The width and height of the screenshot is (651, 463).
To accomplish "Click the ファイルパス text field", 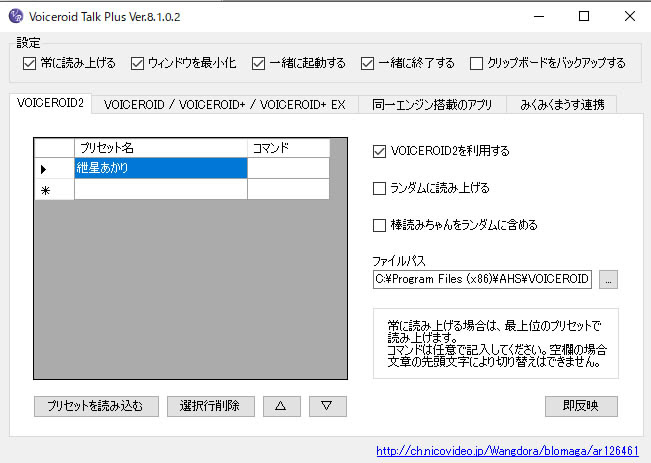I will click(482, 279).
